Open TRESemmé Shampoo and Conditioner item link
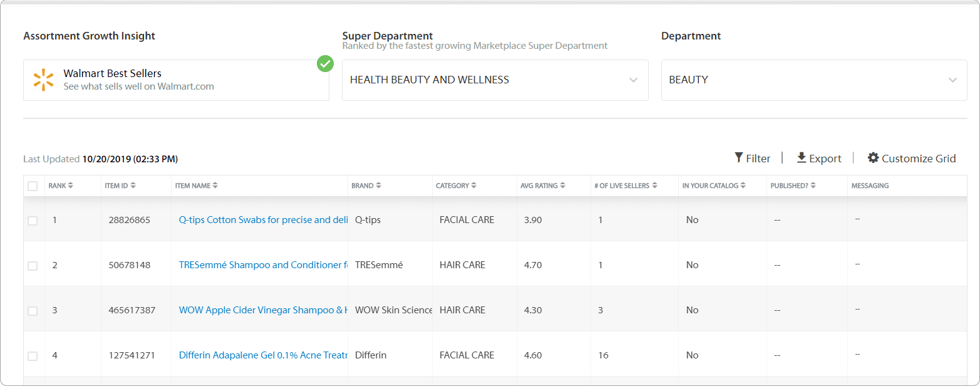The width and height of the screenshot is (980, 386). [263, 265]
